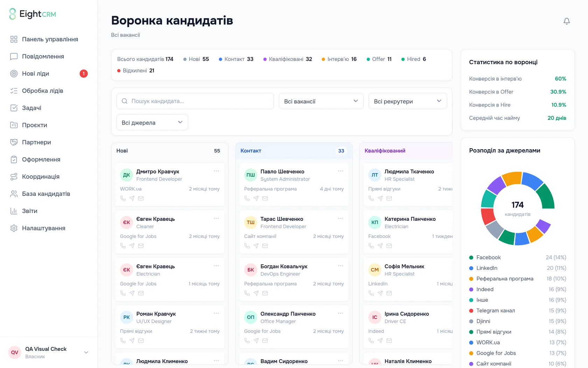
Task: Click the Оформлення clipboard icon
Action: [14, 159]
